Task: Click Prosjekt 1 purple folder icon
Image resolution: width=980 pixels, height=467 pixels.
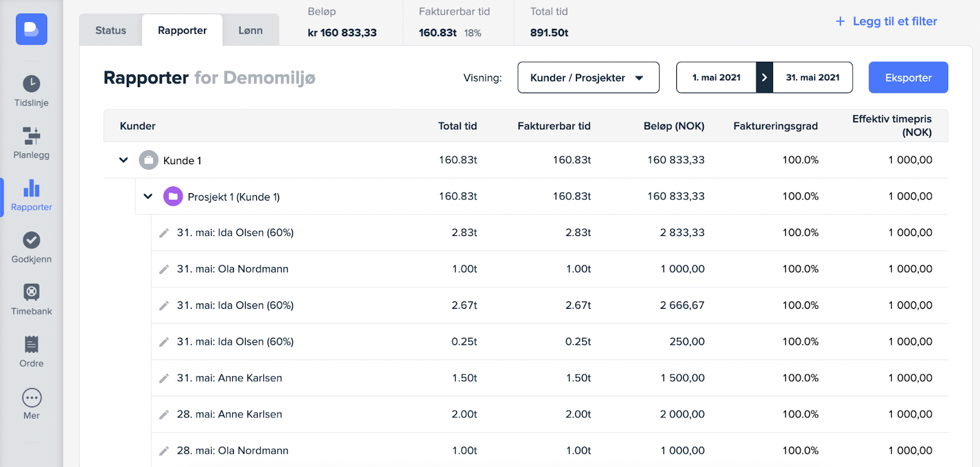Action: click(x=173, y=196)
